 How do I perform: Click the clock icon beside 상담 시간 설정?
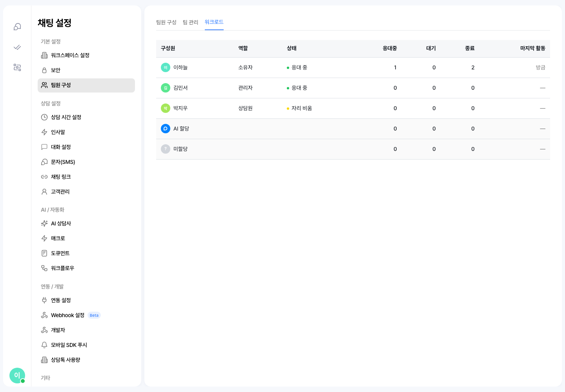pyautogui.click(x=44, y=117)
